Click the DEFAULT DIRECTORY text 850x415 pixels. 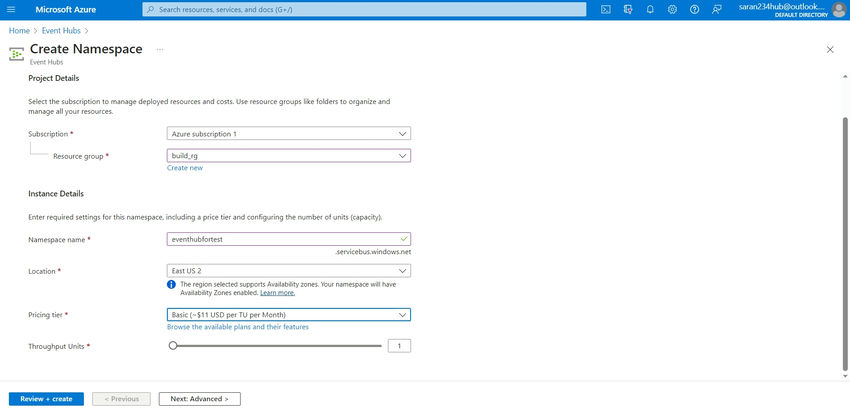pyautogui.click(x=801, y=15)
